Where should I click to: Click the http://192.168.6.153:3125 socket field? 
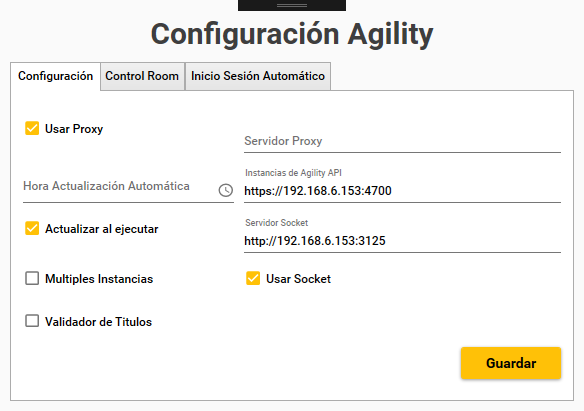(x=402, y=241)
